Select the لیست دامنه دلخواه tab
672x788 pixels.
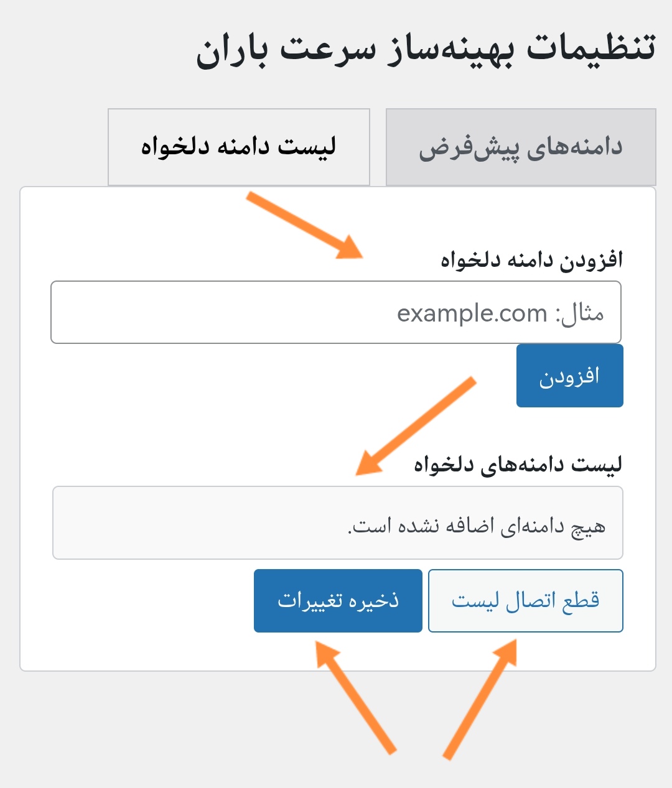tap(239, 147)
